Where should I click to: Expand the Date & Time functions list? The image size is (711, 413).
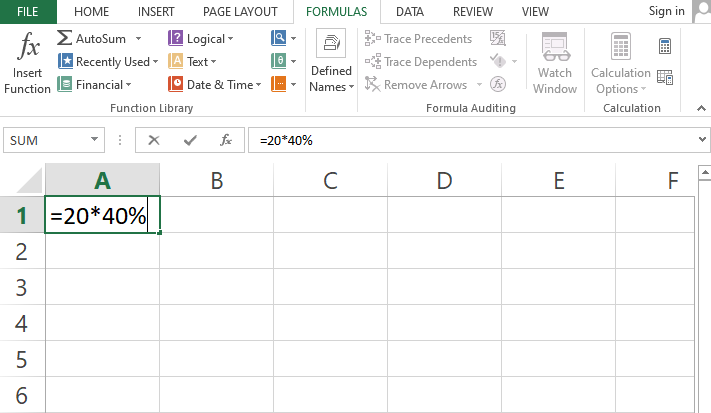pos(259,85)
